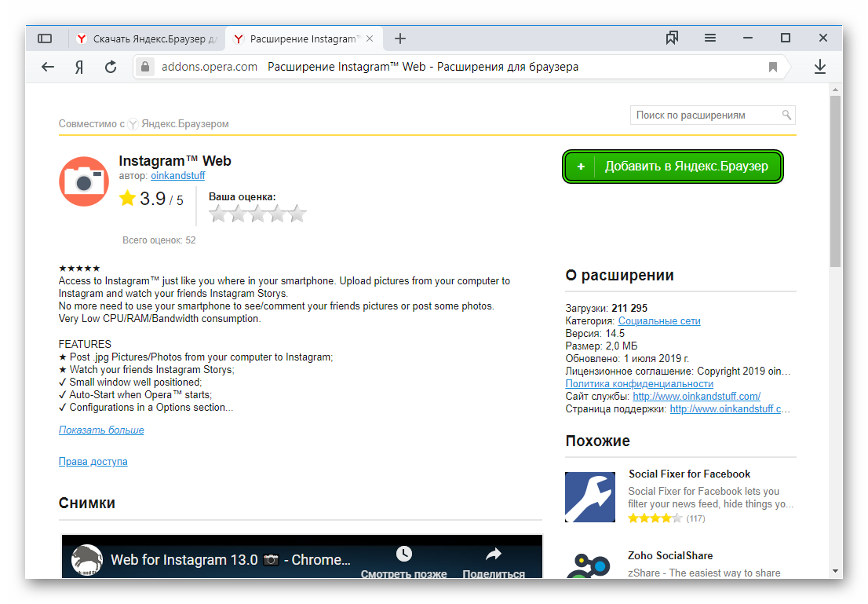Open the Сайт службы oinkandstuff.com link

[x=696, y=396]
